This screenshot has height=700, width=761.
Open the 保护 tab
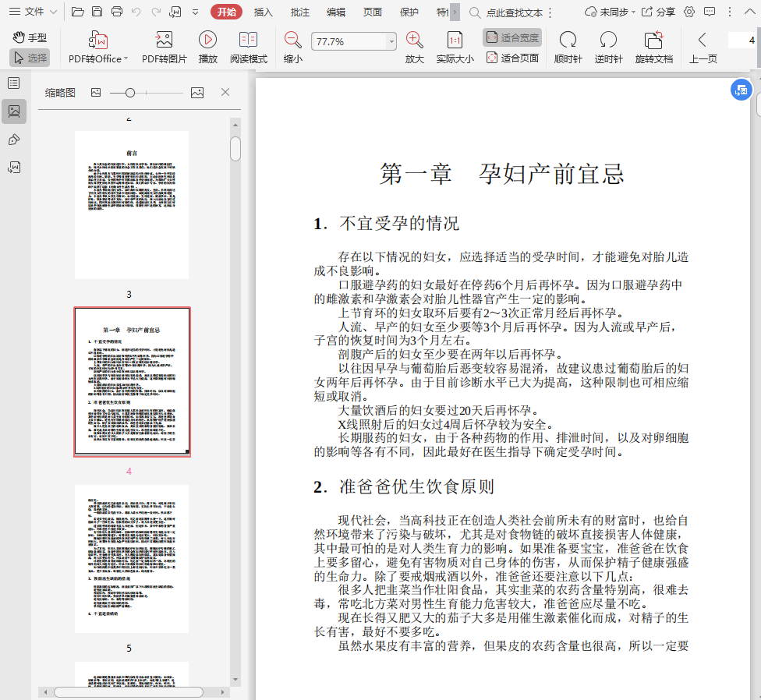point(409,12)
